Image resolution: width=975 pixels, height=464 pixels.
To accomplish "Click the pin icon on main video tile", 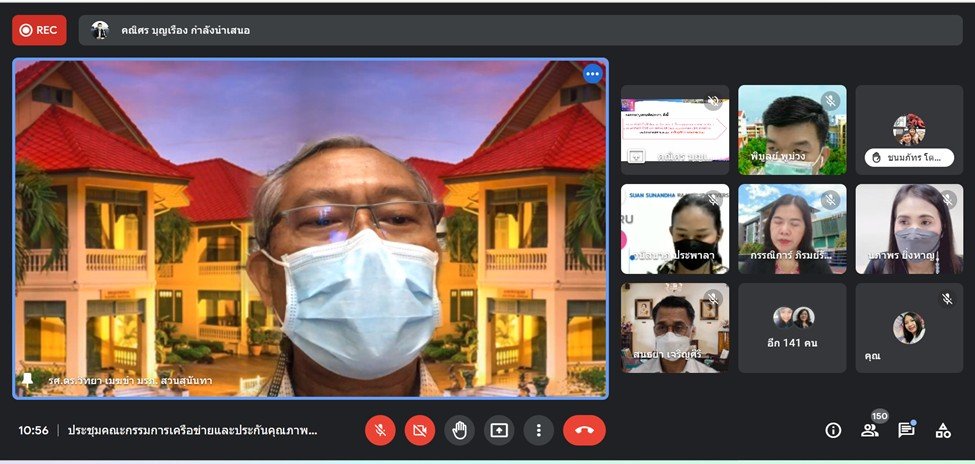I will pos(26,381).
